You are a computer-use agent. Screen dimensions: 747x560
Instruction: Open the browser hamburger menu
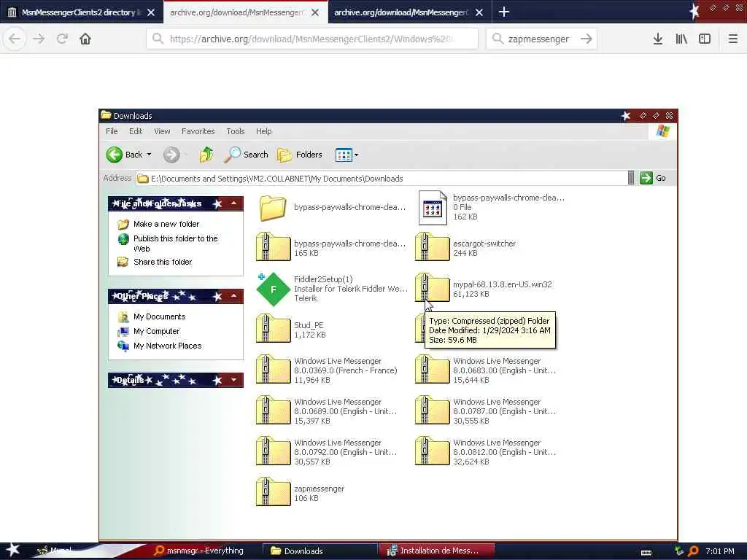tap(732, 39)
